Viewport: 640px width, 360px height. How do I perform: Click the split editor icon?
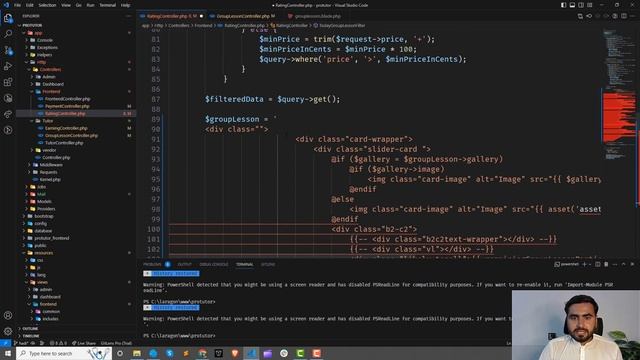[624, 16]
